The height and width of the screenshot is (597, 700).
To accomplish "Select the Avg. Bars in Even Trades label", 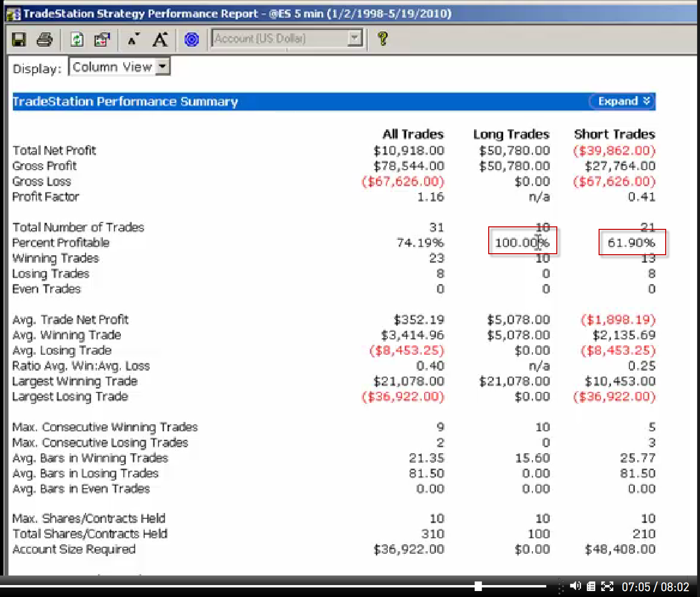I will pos(81,489).
